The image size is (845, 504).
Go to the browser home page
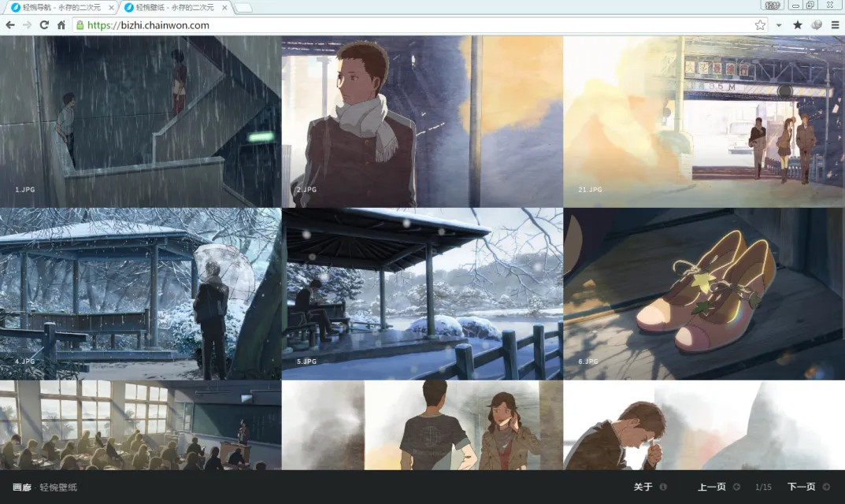point(61,25)
